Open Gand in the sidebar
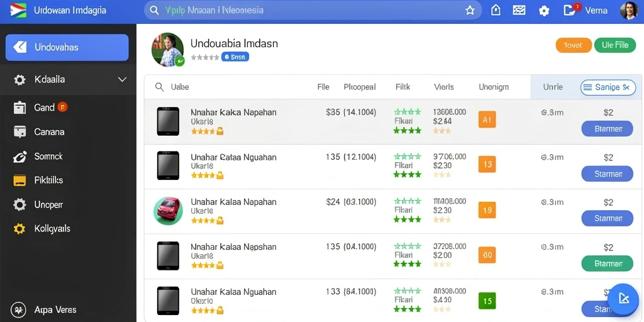This screenshot has height=322, width=644. pos(45,108)
